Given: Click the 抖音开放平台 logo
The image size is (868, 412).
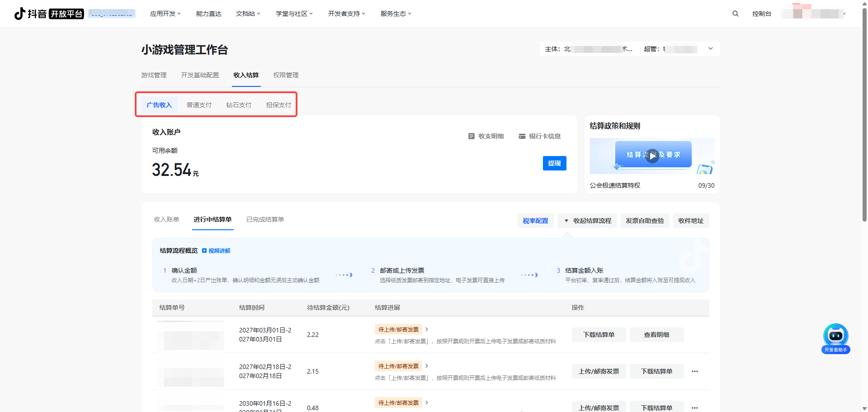Looking at the screenshot, I should (x=49, y=14).
